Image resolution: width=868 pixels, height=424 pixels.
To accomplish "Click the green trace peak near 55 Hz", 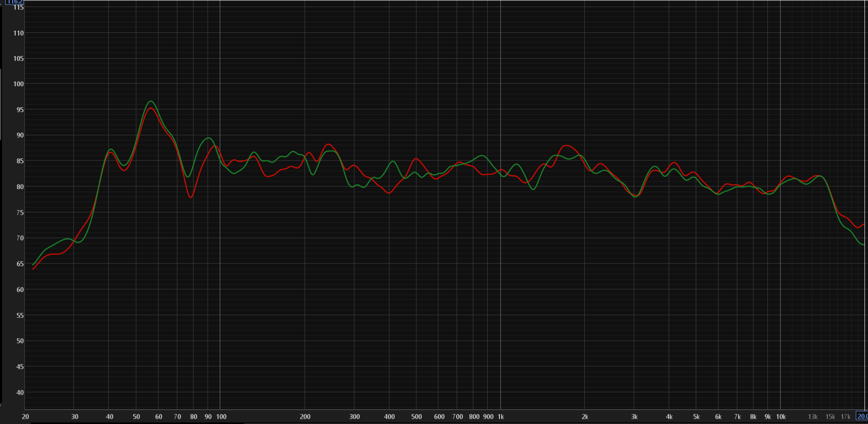I will click(x=150, y=101).
